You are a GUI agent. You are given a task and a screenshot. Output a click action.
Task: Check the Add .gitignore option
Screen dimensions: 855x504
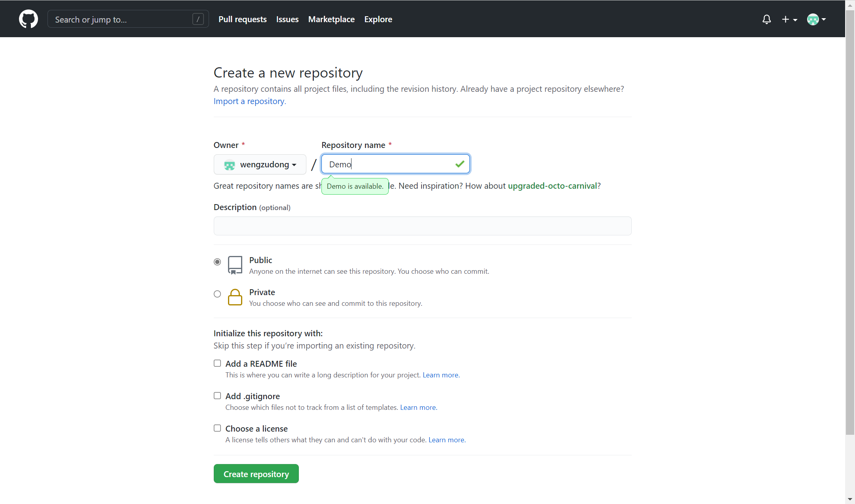[217, 396]
